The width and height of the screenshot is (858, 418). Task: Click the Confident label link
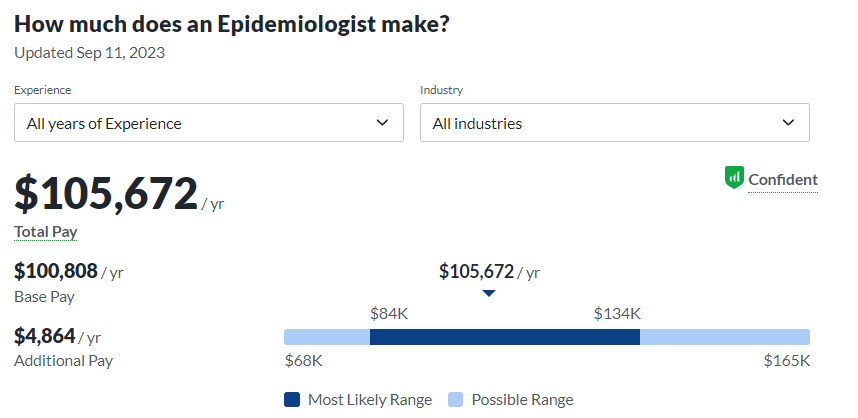782,180
